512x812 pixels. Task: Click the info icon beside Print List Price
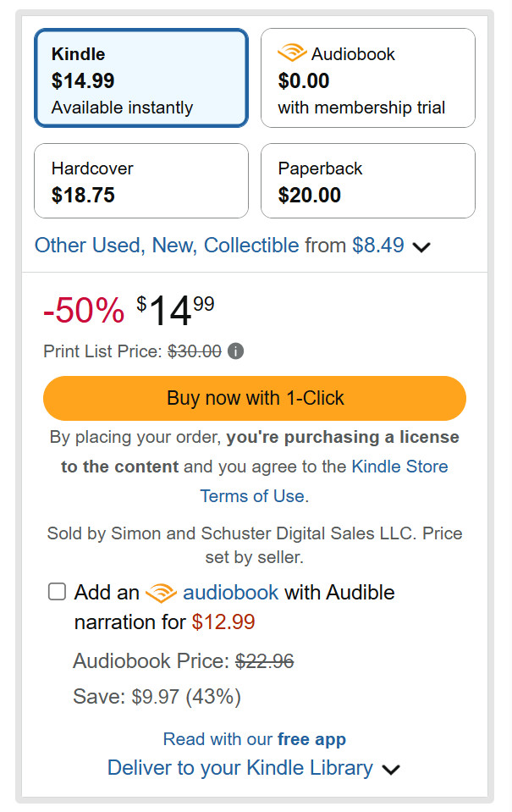(x=236, y=351)
